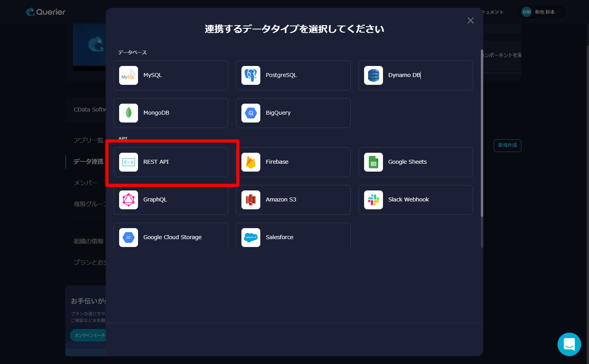
Task: Choose Dynamo DB as data type
Action: point(416,75)
